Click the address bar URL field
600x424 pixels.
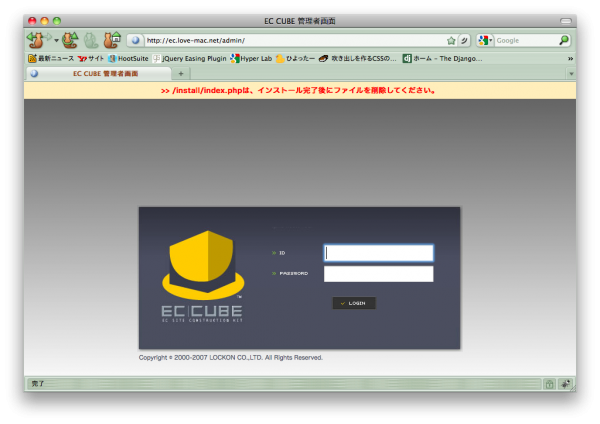point(294,40)
